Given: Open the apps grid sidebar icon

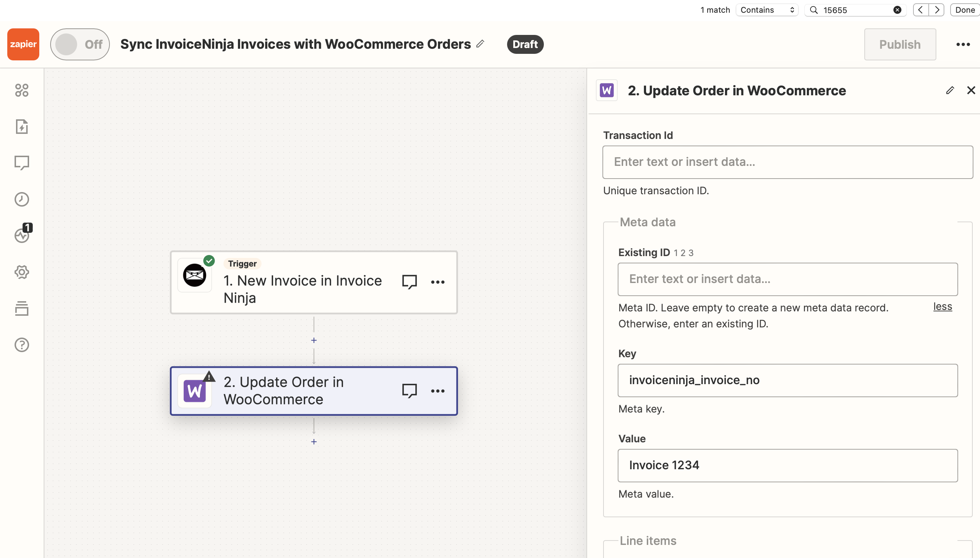Looking at the screenshot, I should (22, 90).
